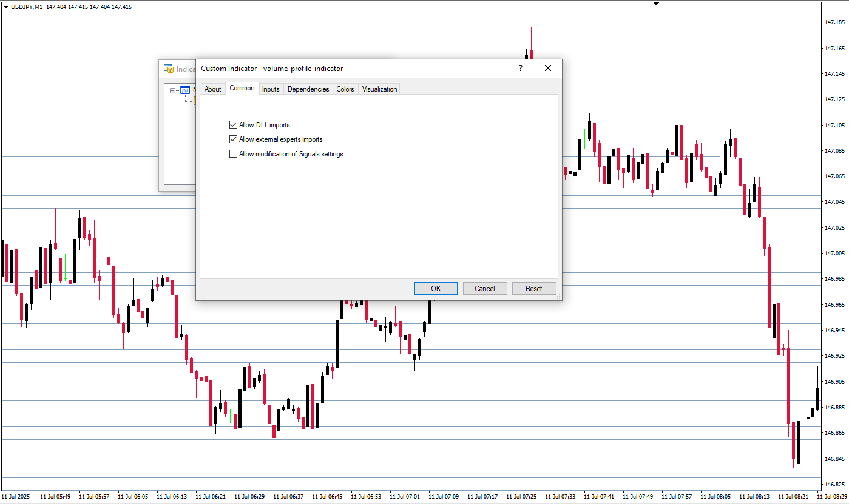Click the Indicators list window icon
849x504 pixels.
pyautogui.click(x=169, y=69)
